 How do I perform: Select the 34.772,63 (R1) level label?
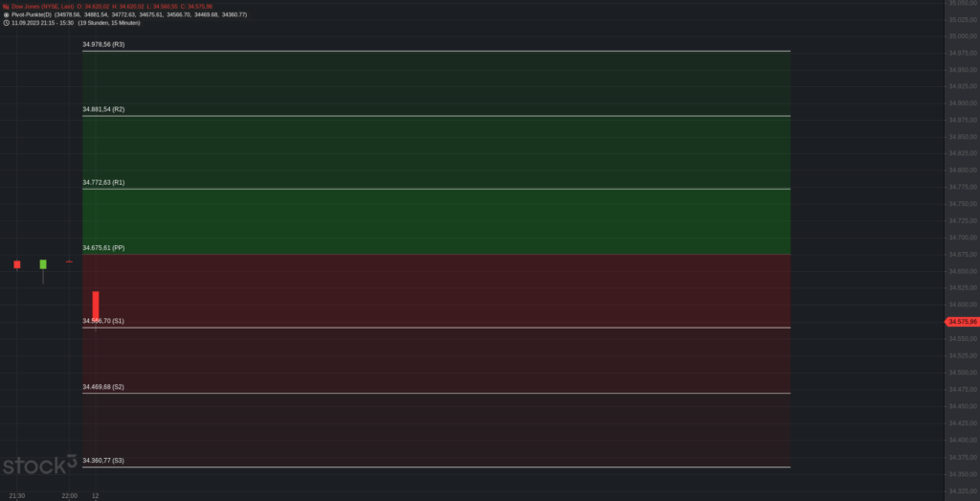[x=103, y=183]
